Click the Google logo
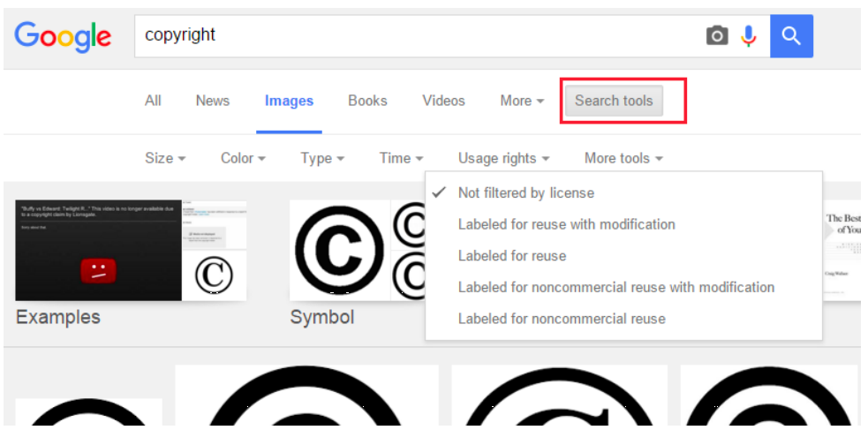Screen dimensions: 868x430 (63, 36)
